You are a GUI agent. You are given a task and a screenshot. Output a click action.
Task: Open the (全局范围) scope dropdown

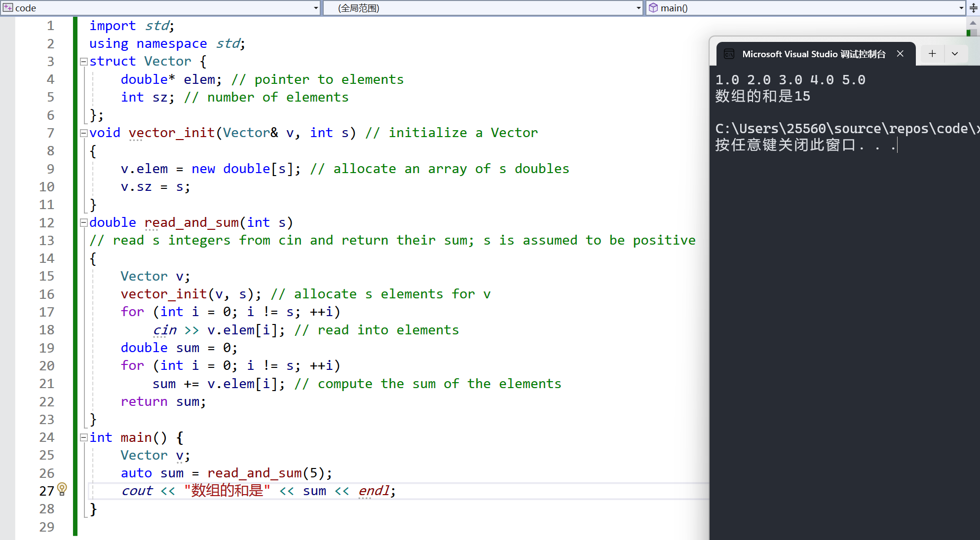click(637, 8)
